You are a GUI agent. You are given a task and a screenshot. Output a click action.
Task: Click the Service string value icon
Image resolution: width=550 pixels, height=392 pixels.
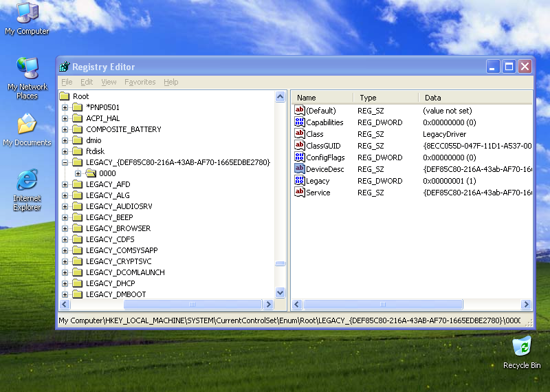299,193
